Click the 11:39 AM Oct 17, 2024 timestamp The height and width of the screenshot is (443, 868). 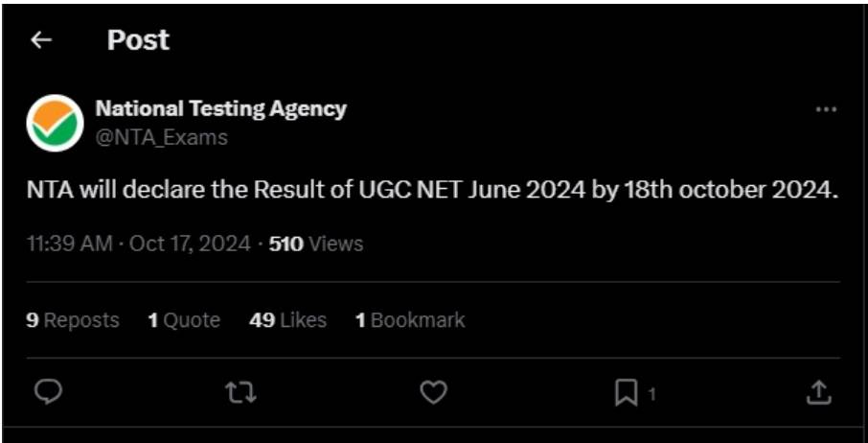[139, 244]
